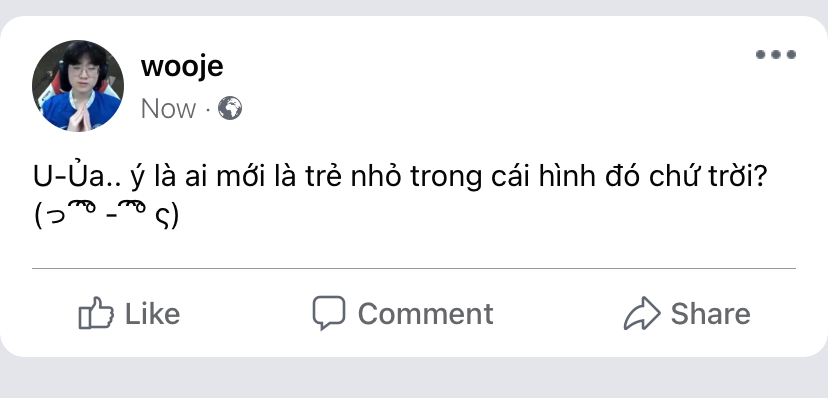Viewport: 828px width, 398px height.
Task: Click the speech bubble Comment icon
Action: pos(328,312)
